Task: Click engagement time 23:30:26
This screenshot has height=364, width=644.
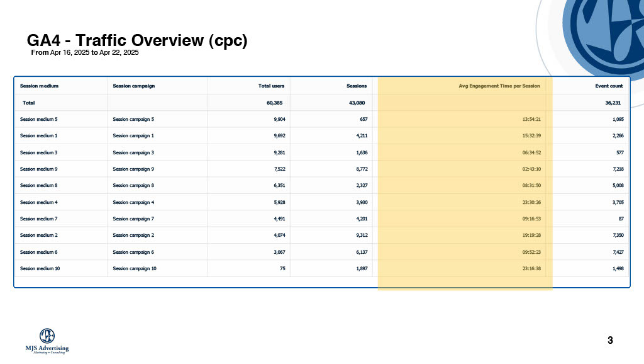Action: (x=531, y=202)
